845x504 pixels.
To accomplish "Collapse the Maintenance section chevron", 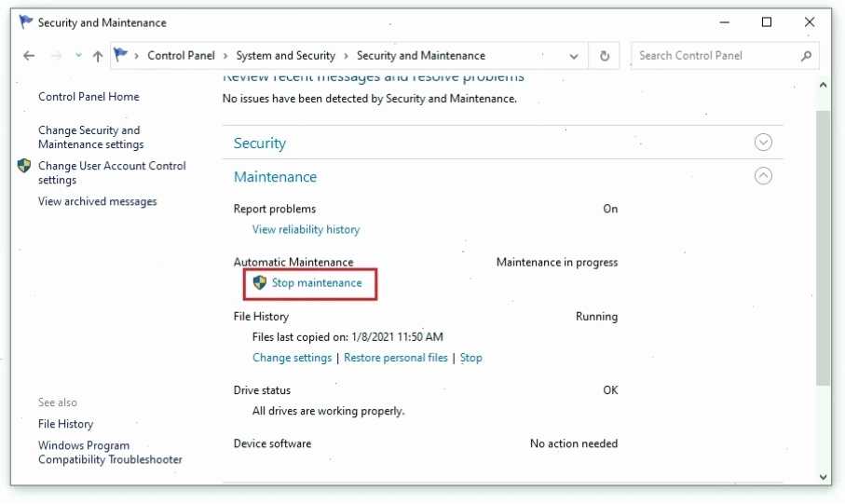I will point(763,176).
